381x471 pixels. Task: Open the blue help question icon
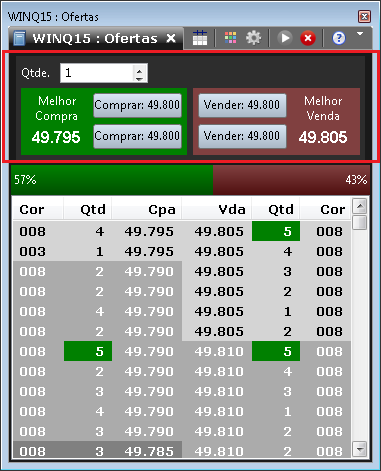(x=339, y=38)
